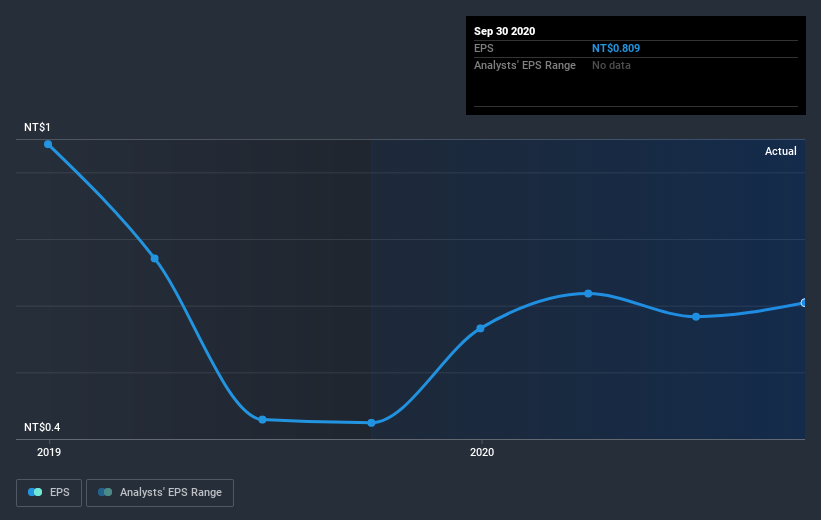Toggle the Analysts' EPS Range legend button
Viewport: 821px width, 520px height.
point(160,493)
